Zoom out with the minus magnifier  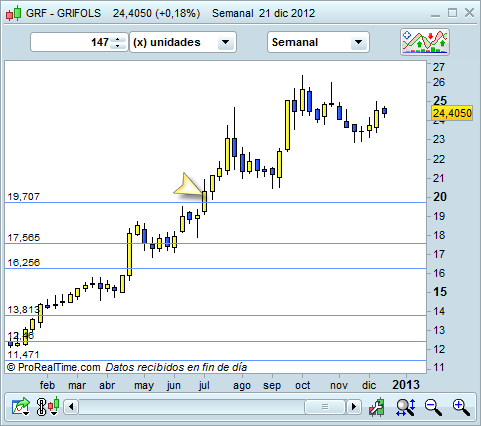tap(433, 407)
